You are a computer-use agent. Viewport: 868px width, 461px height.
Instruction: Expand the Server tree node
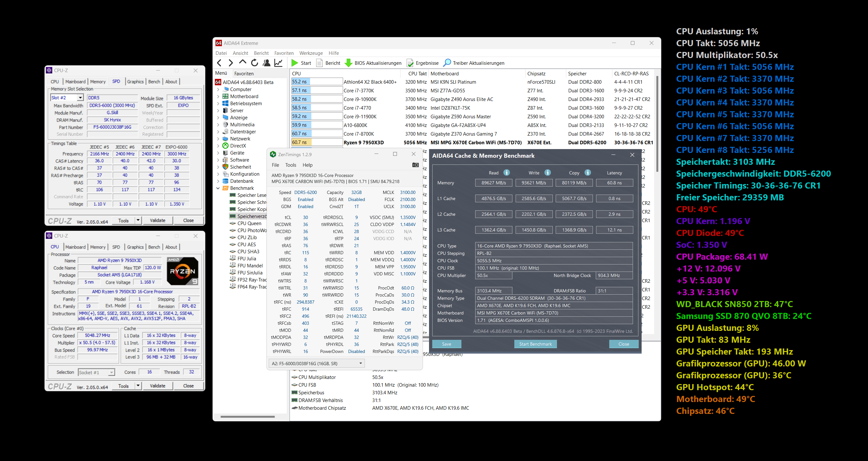click(218, 111)
